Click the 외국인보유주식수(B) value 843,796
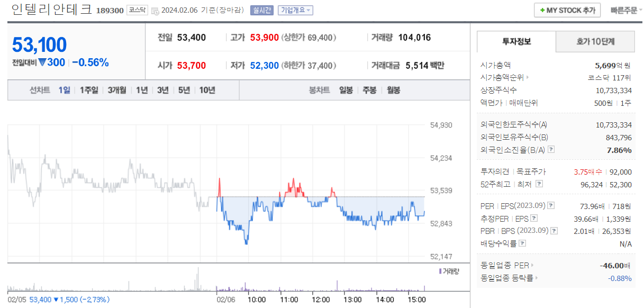Screen dimensions: 644x308 619,138
